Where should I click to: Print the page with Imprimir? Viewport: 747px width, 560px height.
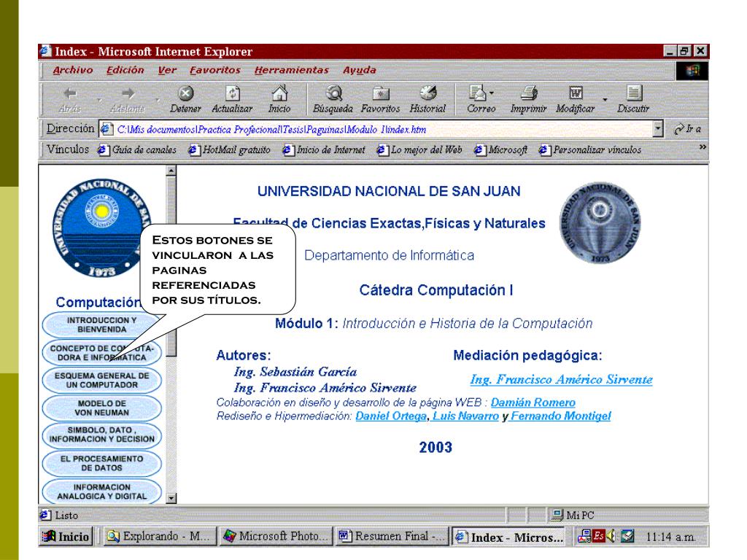pos(528,99)
